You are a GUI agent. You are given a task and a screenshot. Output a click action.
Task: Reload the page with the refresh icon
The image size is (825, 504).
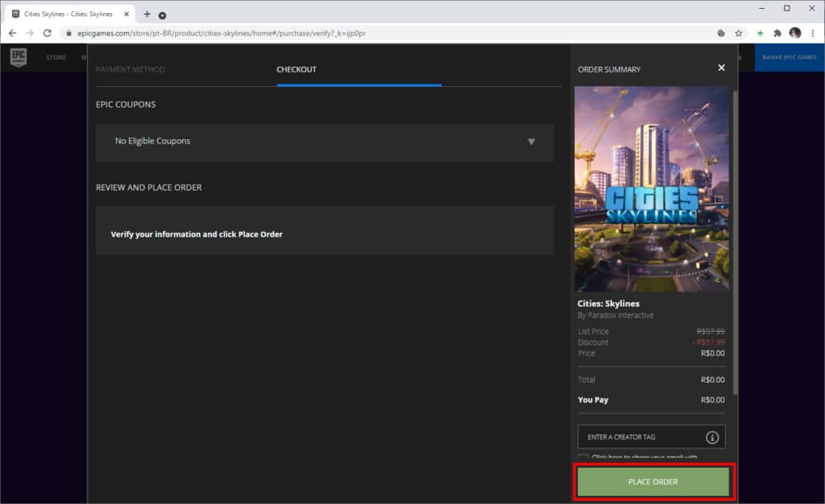pos(48,33)
